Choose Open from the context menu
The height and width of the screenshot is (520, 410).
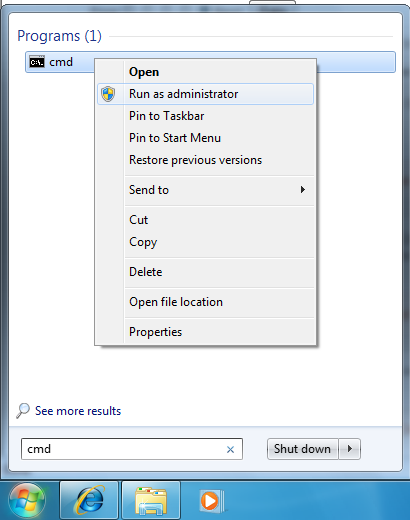[144, 72]
